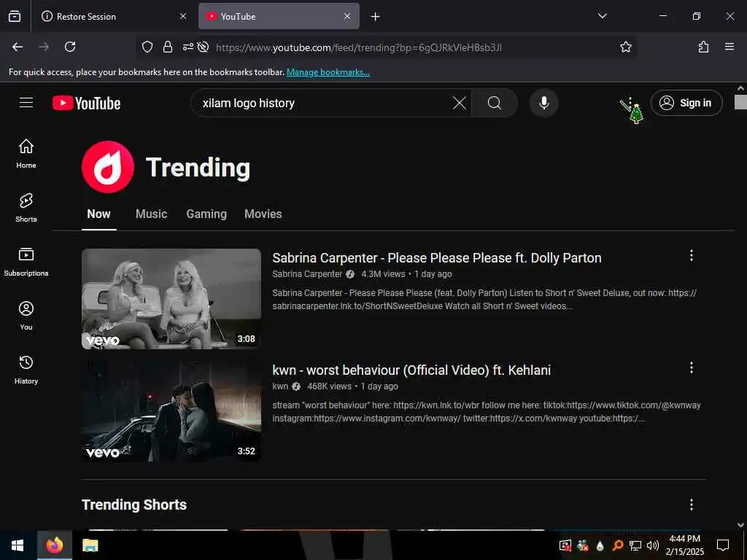Select the Now tab
Viewport: 747px width, 560px height.
pos(98,214)
